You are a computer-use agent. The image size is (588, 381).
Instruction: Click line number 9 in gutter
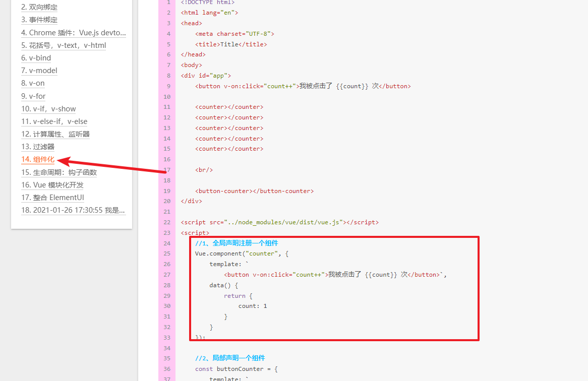[x=168, y=86]
